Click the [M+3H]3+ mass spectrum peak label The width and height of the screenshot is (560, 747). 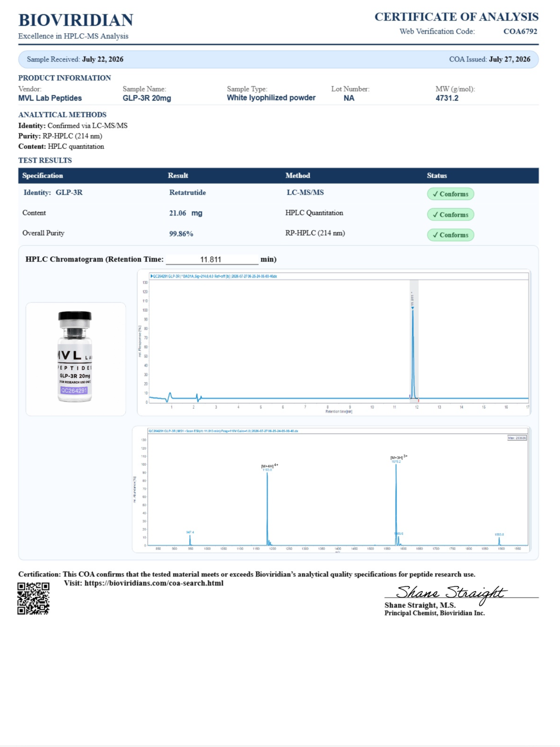coord(399,457)
